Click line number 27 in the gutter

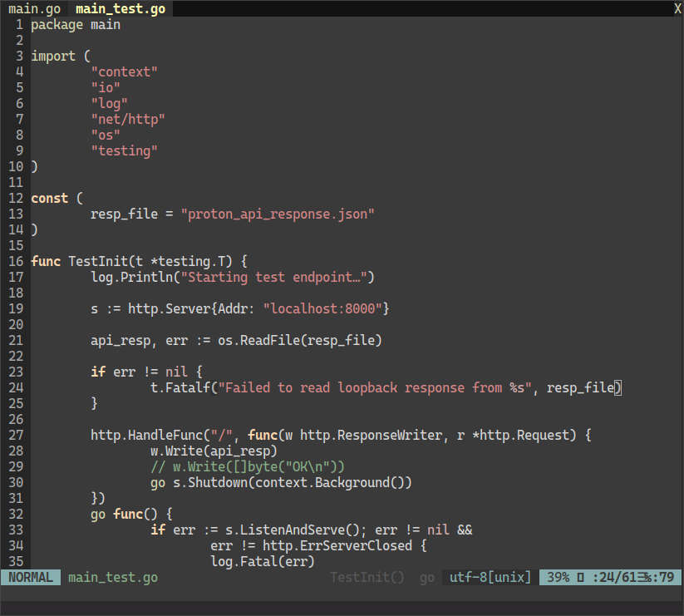[16, 435]
